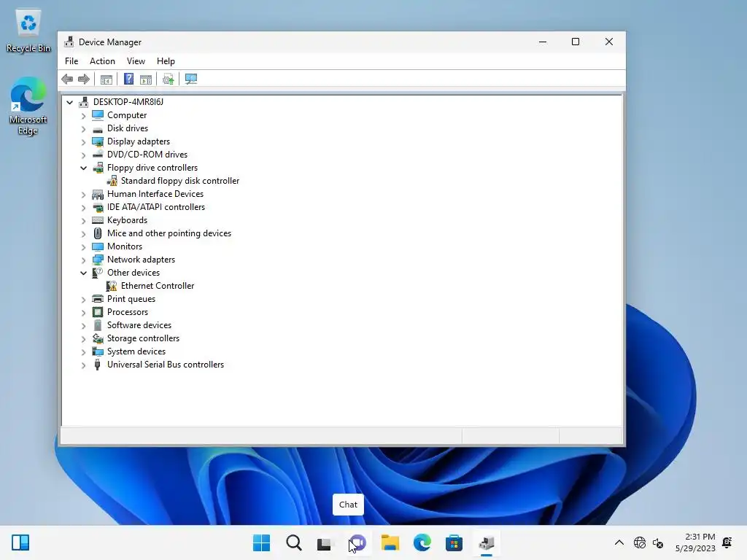
Task: Launch Microsoft Store from the taskbar
Action: tap(454, 542)
